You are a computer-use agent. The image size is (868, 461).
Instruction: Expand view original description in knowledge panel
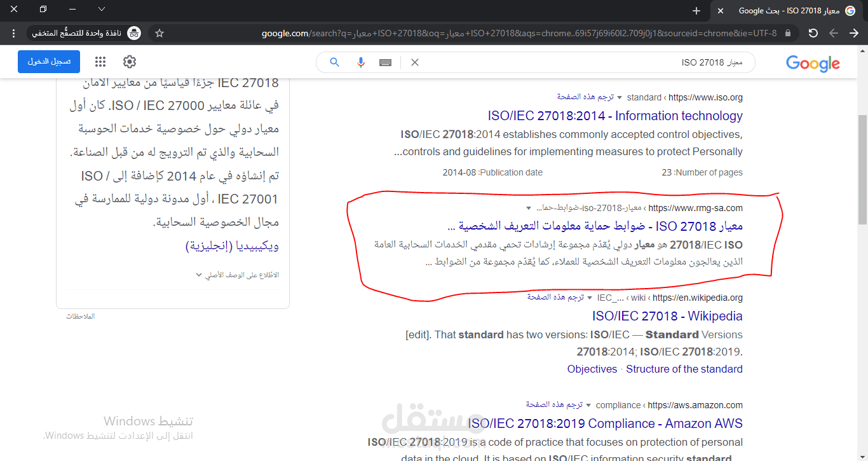(237, 275)
